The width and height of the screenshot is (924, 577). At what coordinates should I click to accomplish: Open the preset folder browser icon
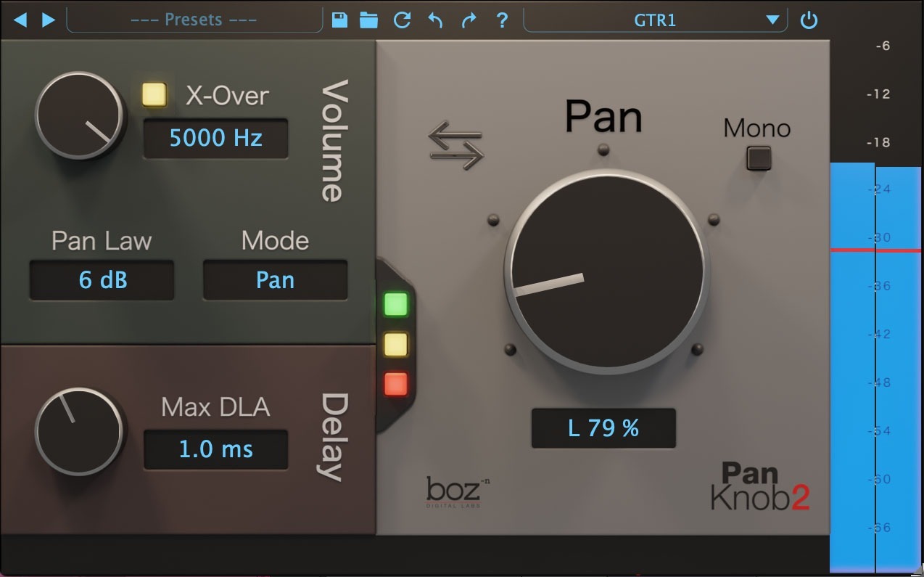click(370, 20)
